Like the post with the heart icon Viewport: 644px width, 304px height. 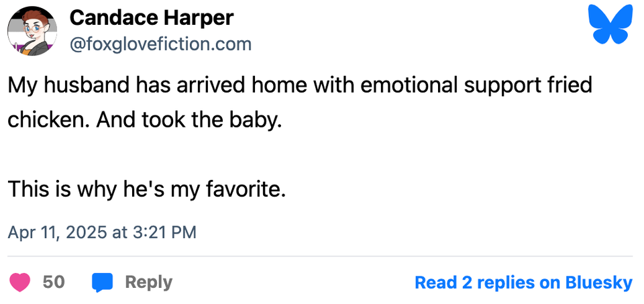(x=19, y=282)
